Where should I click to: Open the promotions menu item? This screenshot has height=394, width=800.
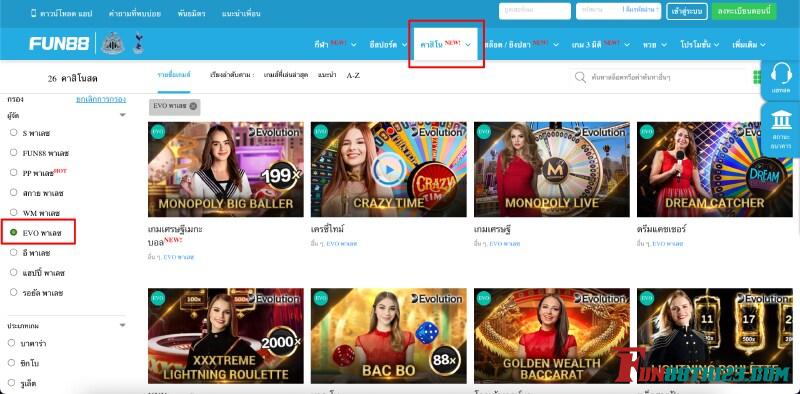tap(699, 44)
